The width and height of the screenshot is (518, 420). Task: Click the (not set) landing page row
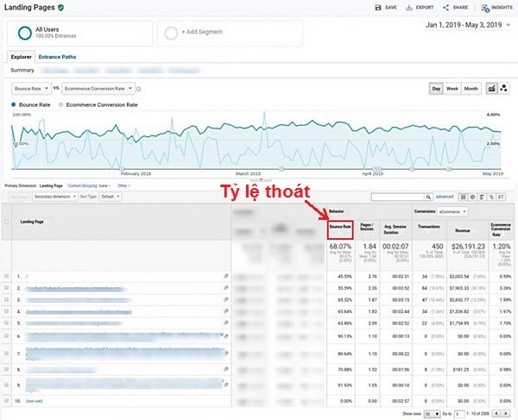pos(34,401)
